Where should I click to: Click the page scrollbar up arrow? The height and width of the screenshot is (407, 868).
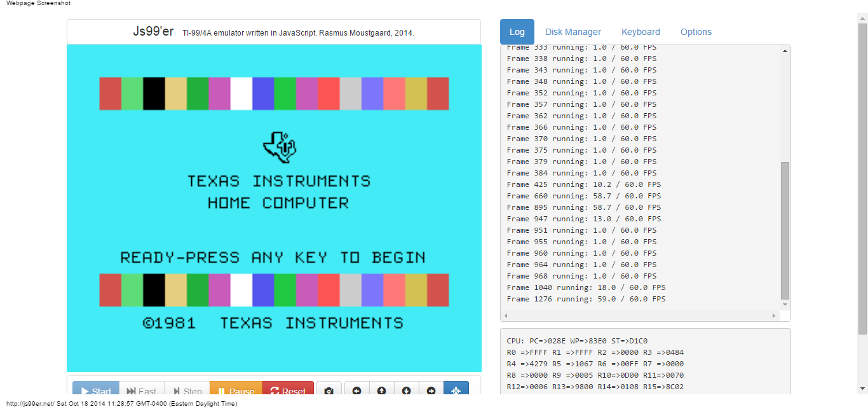[x=862, y=18]
